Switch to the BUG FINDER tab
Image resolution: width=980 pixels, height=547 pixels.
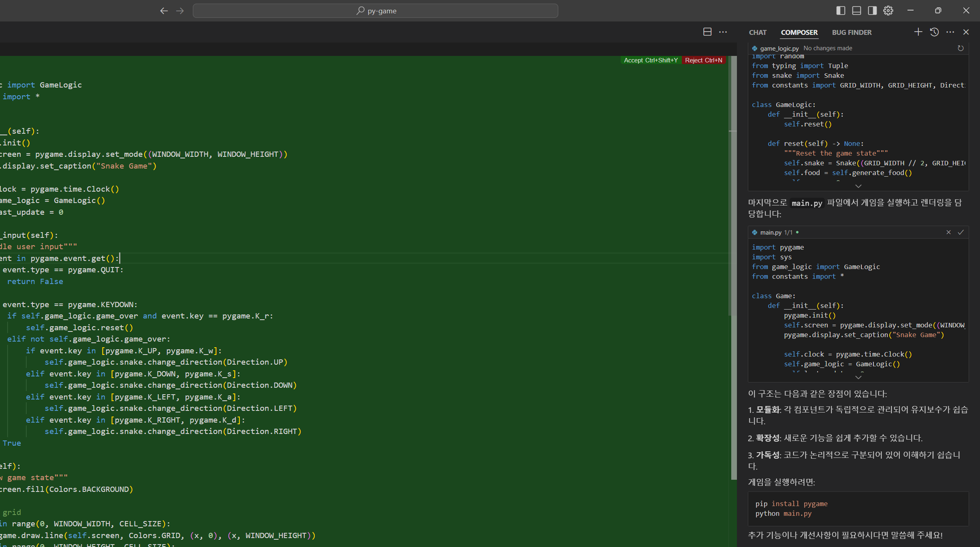click(852, 32)
